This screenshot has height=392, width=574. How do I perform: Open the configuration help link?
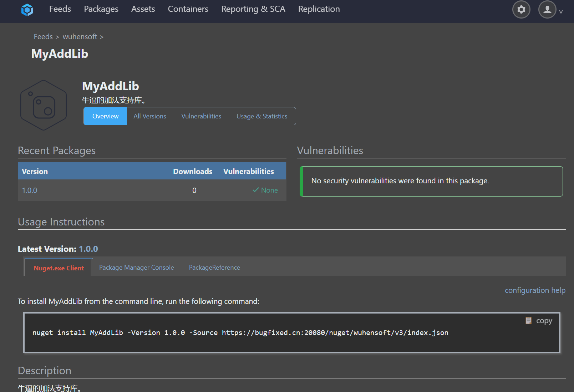535,290
